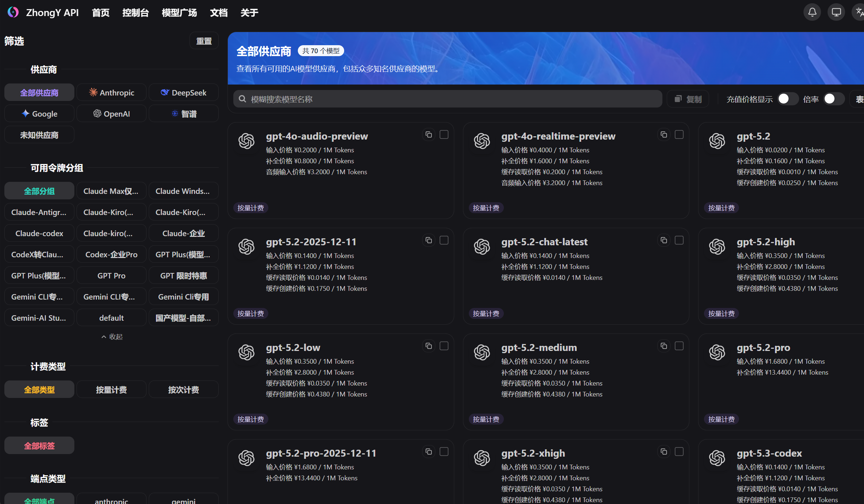Filter by DeepSeek supplier
Viewport: 864px width, 504px height.
pos(184,93)
